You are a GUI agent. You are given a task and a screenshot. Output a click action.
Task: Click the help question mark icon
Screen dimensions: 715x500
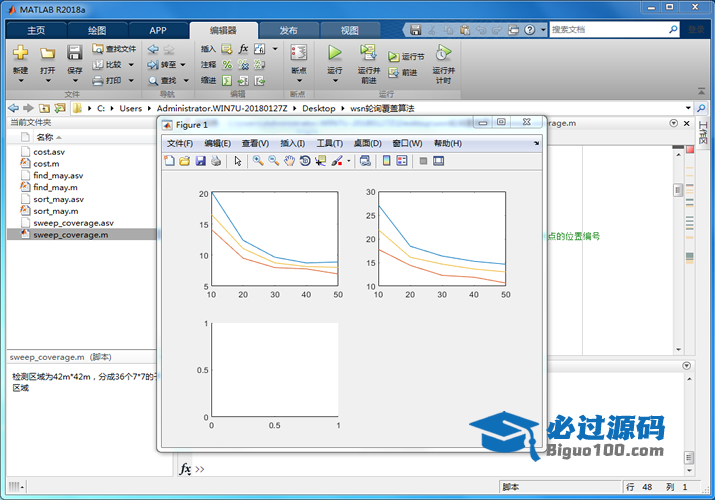coord(529,30)
